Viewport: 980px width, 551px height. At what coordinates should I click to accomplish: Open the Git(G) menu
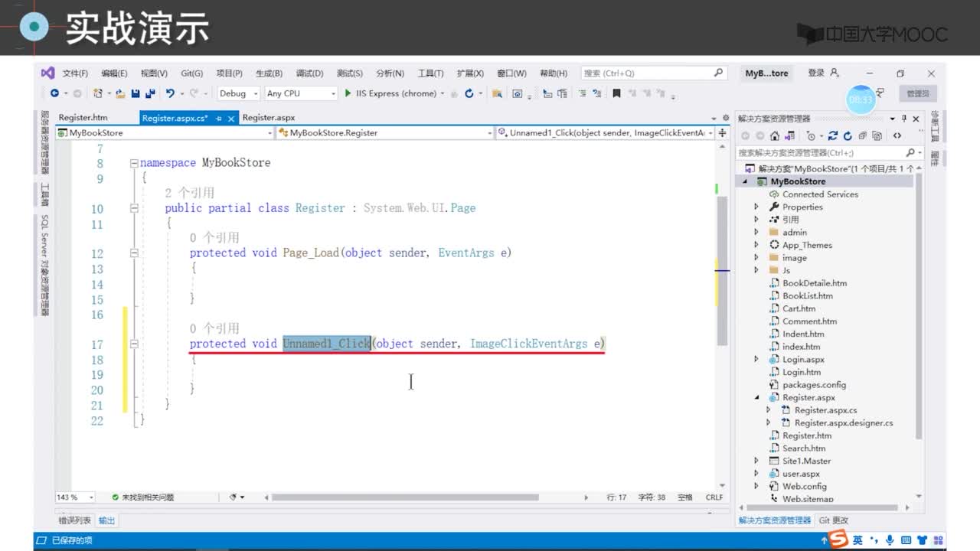click(191, 73)
